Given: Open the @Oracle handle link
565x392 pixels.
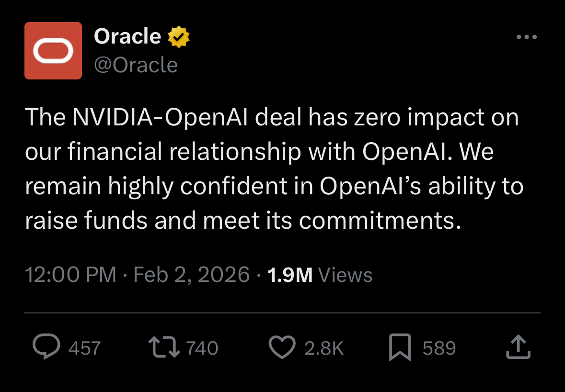Looking at the screenshot, I should [136, 65].
